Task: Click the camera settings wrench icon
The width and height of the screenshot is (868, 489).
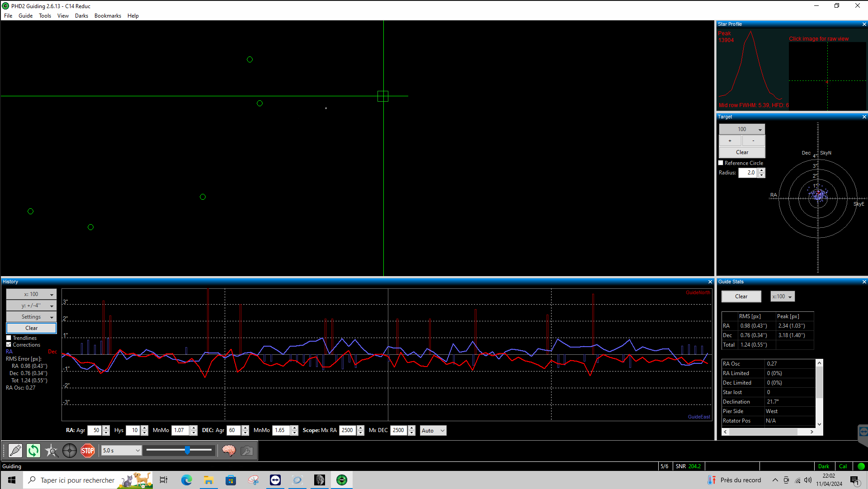Action: (x=247, y=451)
